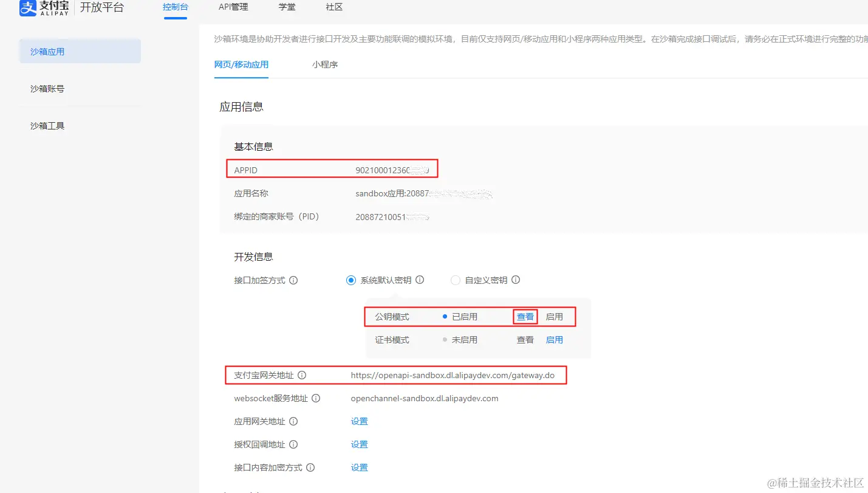Click 设置 link for 应用网关地址
This screenshot has height=493, width=868.
click(360, 421)
